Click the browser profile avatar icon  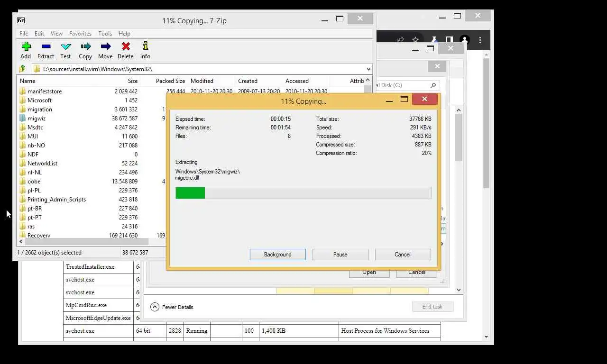coord(465,40)
